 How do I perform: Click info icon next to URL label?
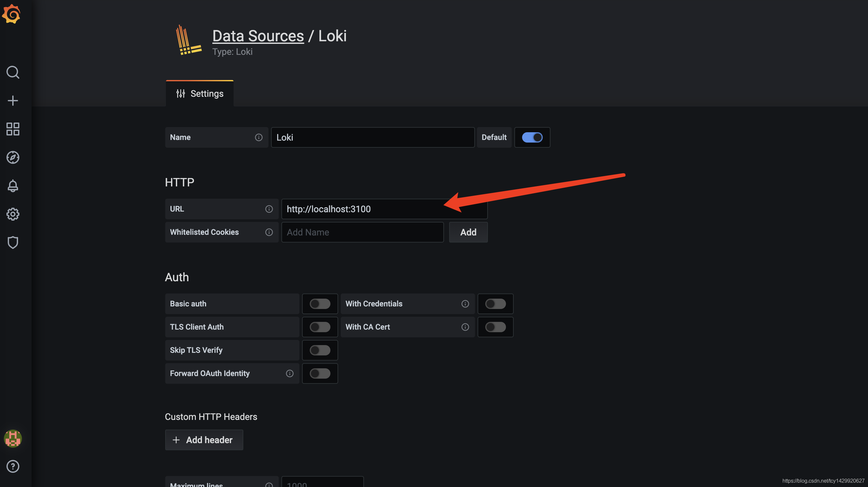[x=269, y=209]
